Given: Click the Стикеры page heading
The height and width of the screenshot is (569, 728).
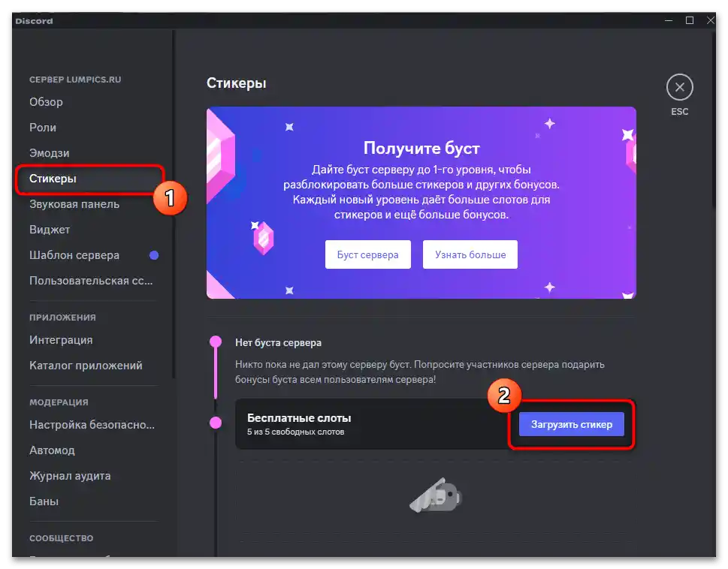Looking at the screenshot, I should (237, 83).
